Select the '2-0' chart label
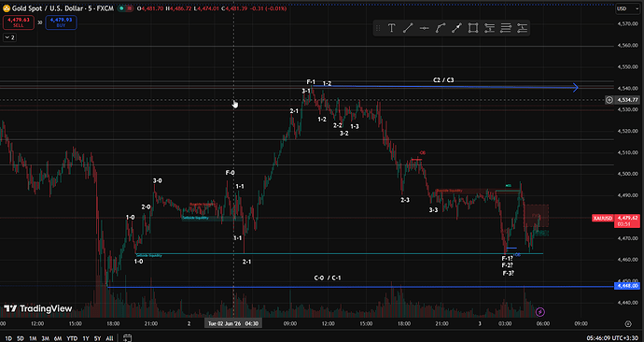This screenshot has width=644, height=342. tap(146, 207)
